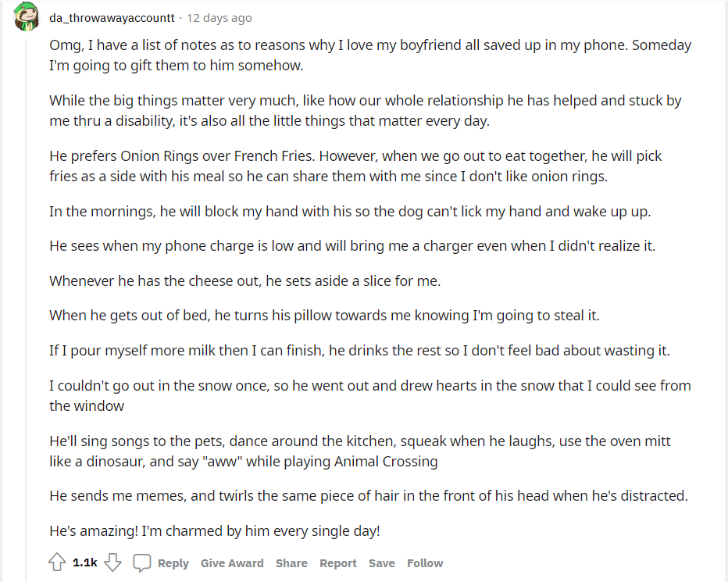The width and height of the screenshot is (728, 582).
Task: Open the commenter's avatar image
Action: pyautogui.click(x=27, y=17)
